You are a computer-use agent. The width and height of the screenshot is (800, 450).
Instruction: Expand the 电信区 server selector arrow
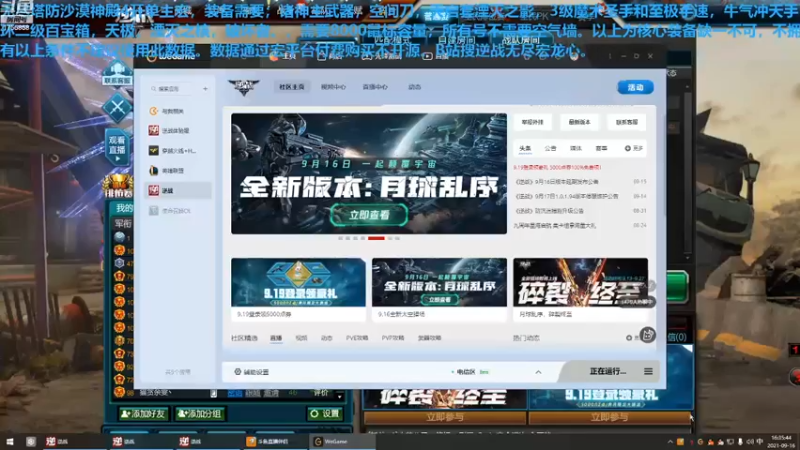point(538,372)
